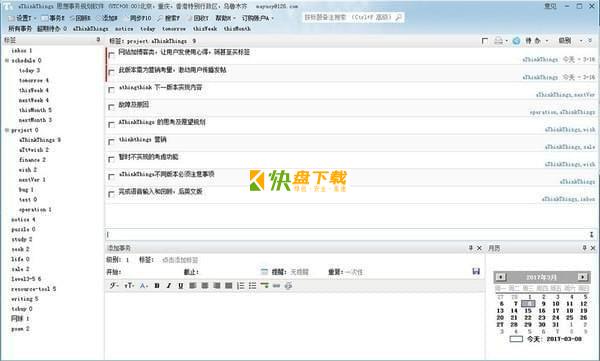Open the font size dropdown in the editor
The height and width of the screenshot is (361, 600).
pyautogui.click(x=129, y=286)
